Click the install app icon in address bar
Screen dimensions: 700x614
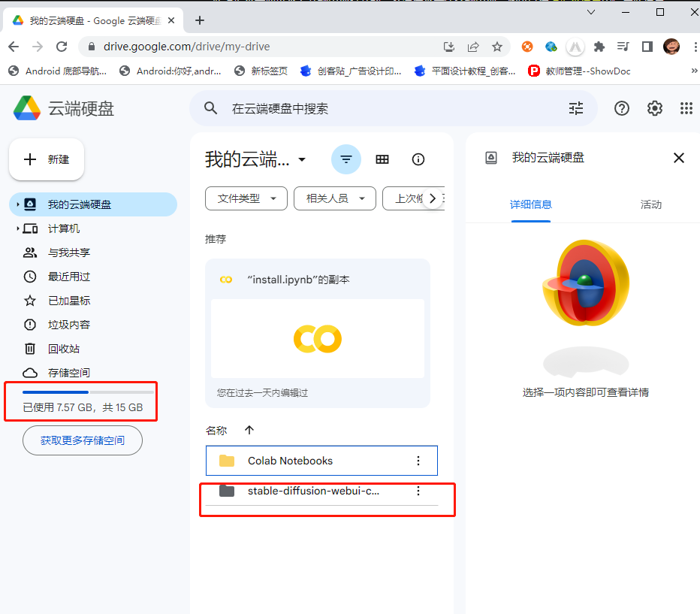tap(449, 47)
